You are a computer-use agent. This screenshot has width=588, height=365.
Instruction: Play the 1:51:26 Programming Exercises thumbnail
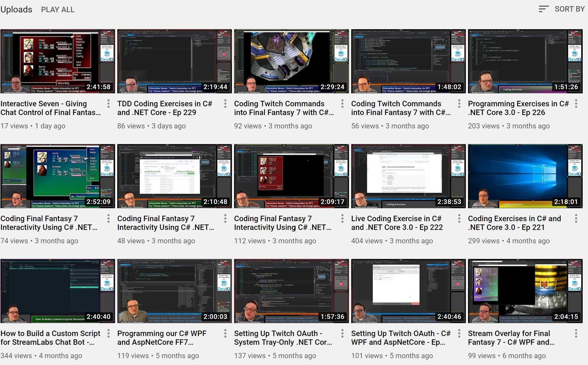click(x=525, y=61)
